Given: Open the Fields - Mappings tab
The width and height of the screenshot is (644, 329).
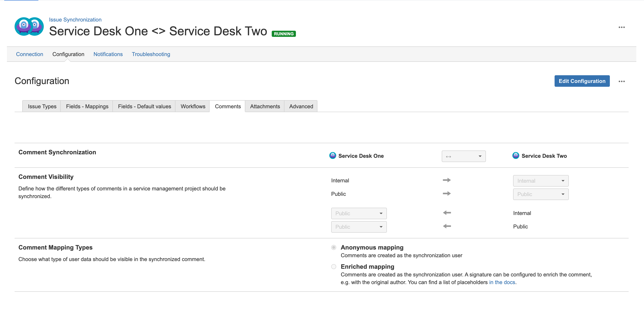Looking at the screenshot, I should click(x=87, y=107).
